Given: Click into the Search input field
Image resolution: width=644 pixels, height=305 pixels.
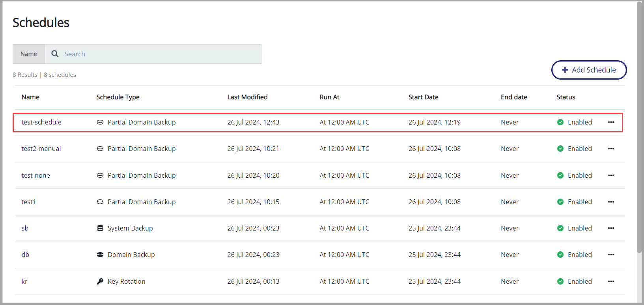Looking at the screenshot, I should 158,54.
